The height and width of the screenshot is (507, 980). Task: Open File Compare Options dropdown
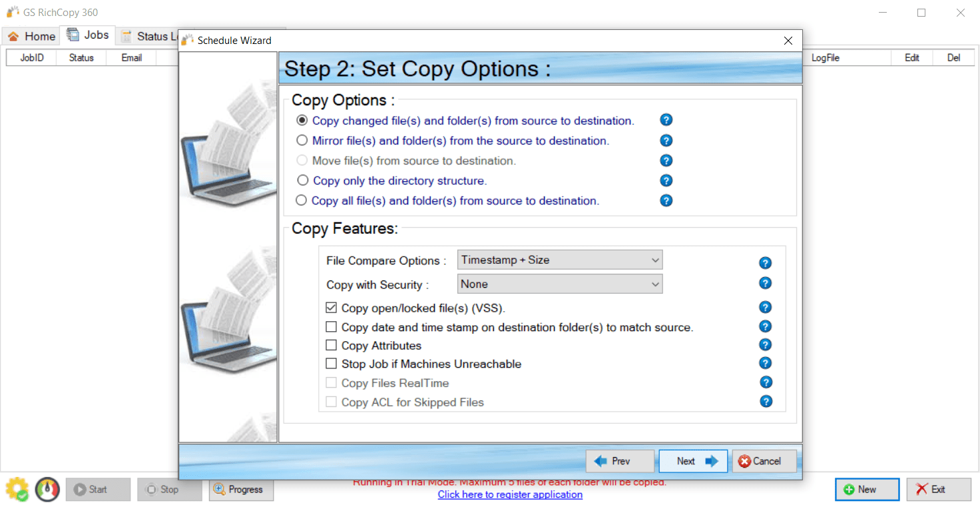coord(560,260)
